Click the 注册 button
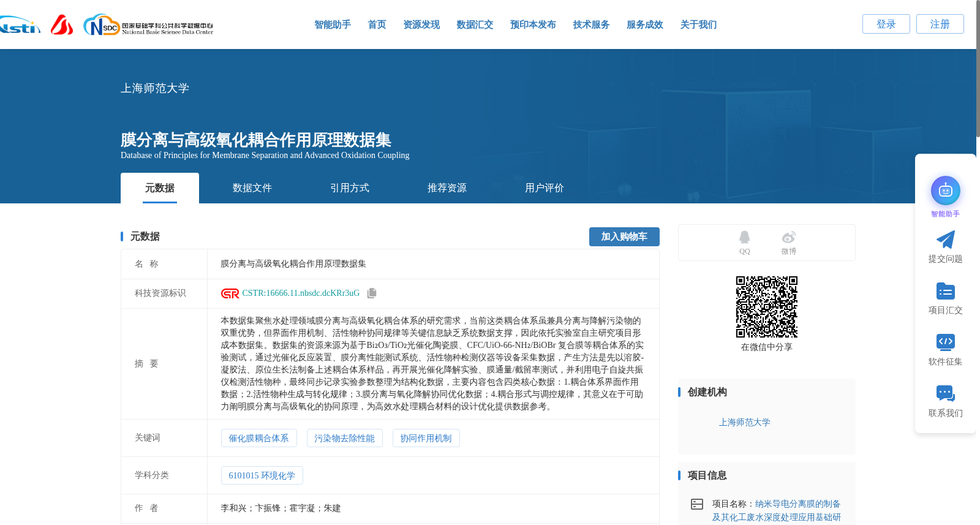 pyautogui.click(x=940, y=24)
